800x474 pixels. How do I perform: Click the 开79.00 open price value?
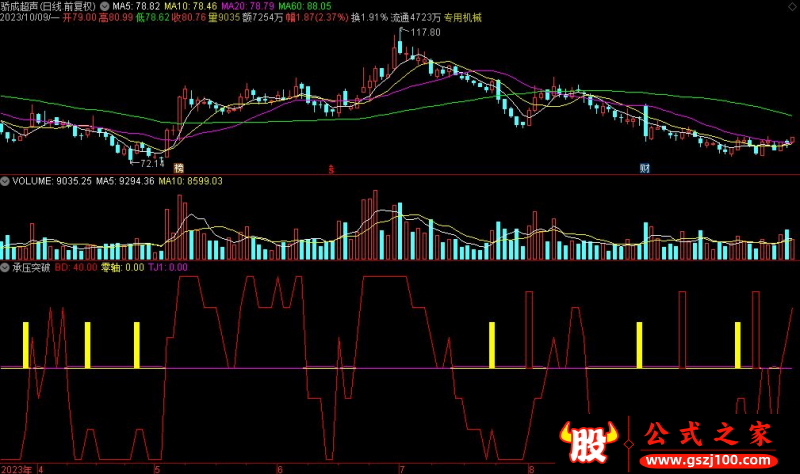80,17
